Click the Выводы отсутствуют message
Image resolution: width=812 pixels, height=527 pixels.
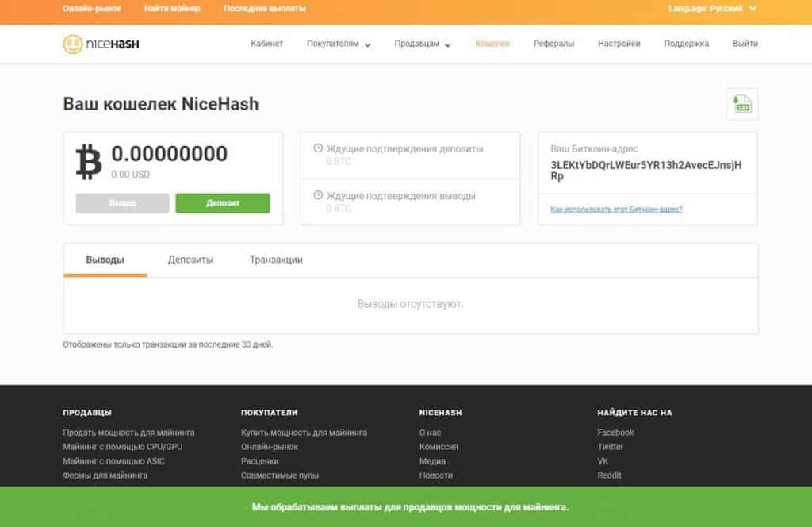tap(410, 304)
